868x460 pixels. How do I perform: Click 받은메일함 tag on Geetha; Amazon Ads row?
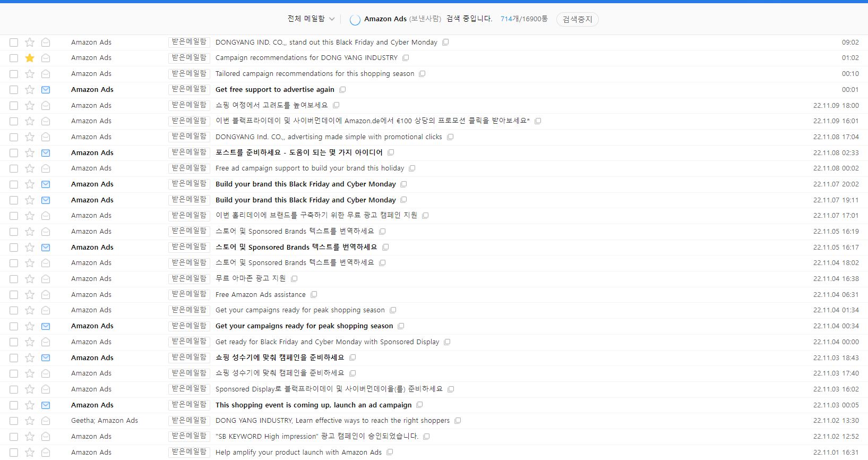pyautogui.click(x=189, y=421)
